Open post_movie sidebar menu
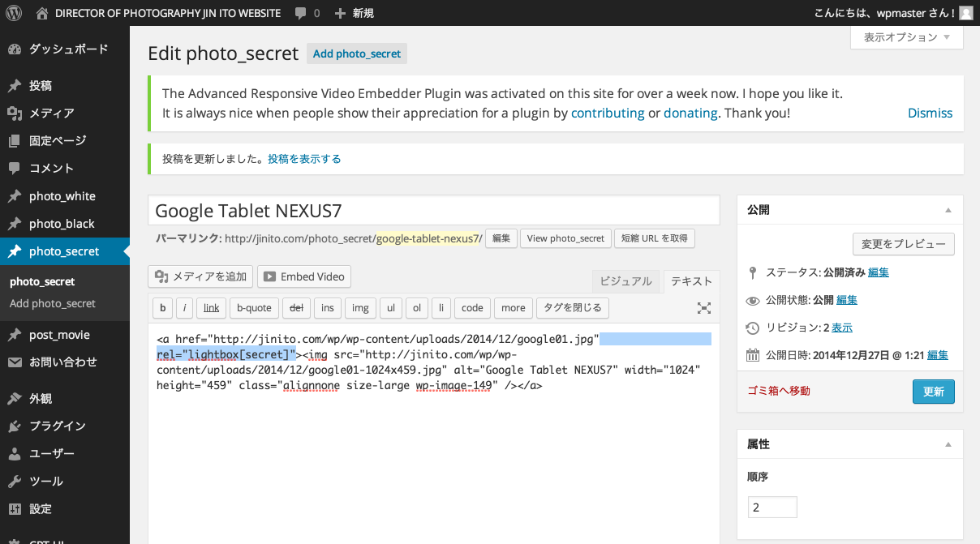This screenshot has width=980, height=544. click(65, 335)
